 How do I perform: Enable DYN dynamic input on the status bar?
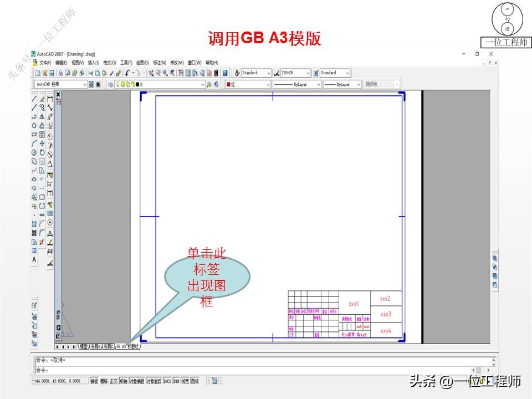(176, 381)
